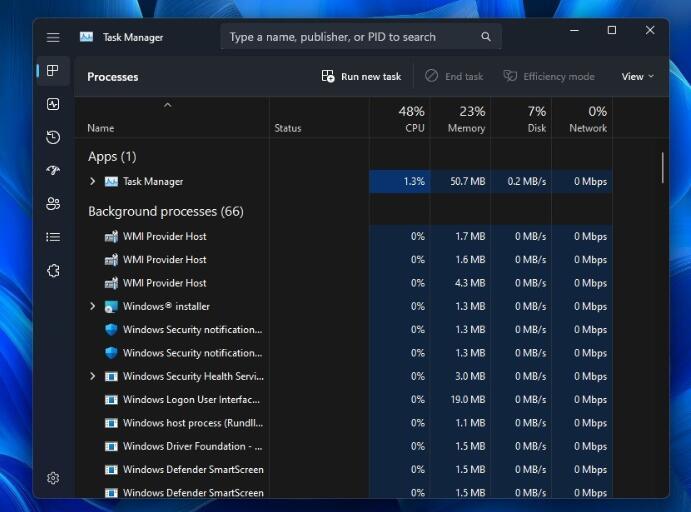Select the second Windows Security notification row
The image size is (691, 512).
click(x=344, y=353)
